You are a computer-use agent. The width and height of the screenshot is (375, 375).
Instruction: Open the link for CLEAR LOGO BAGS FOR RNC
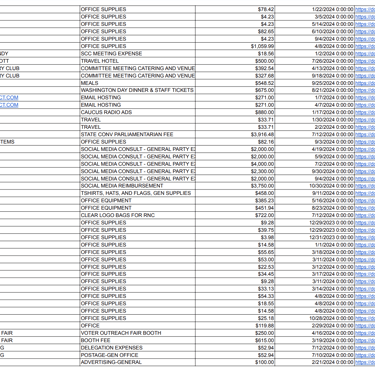[365, 215]
